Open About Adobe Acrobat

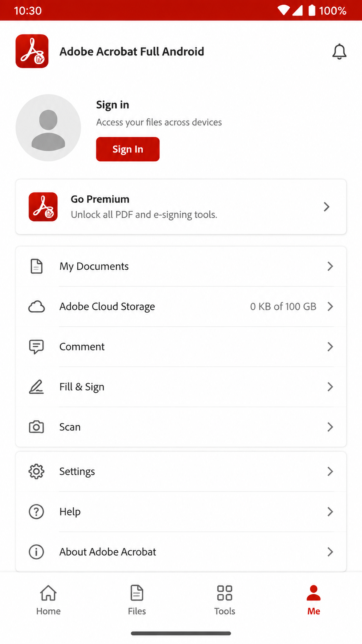coord(181,552)
